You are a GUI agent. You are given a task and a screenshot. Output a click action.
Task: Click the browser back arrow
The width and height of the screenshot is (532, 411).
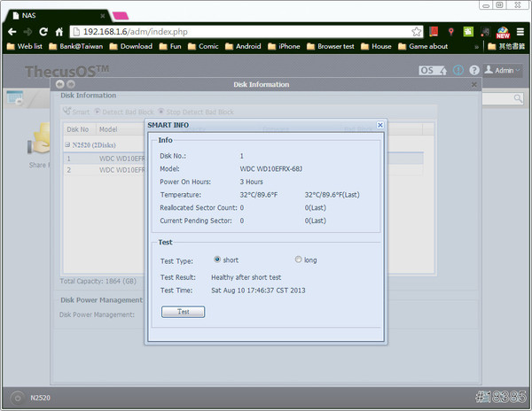click(x=10, y=31)
